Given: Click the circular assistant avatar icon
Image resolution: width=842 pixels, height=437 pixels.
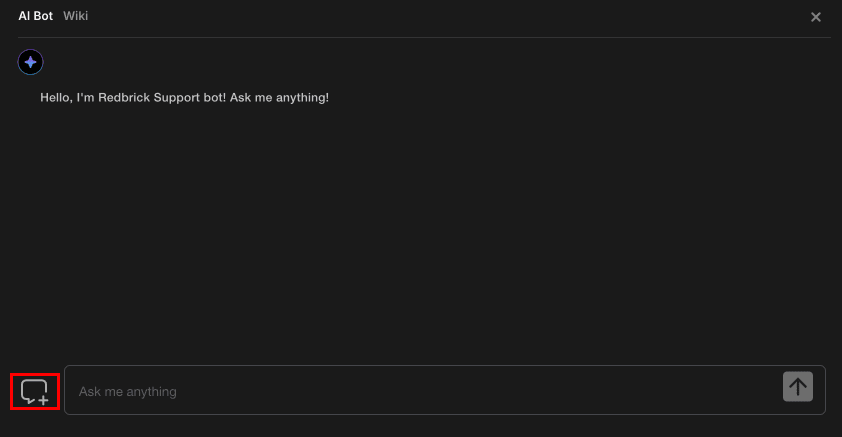Looking at the screenshot, I should 31,62.
